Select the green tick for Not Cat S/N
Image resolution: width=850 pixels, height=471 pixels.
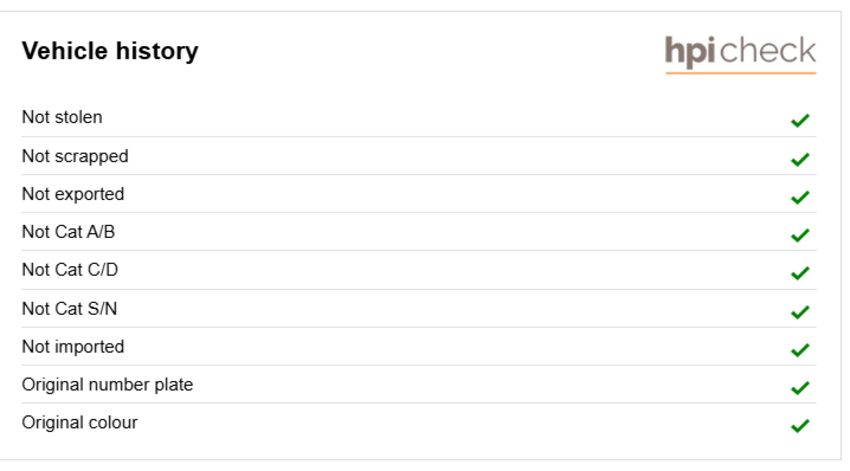[800, 312]
